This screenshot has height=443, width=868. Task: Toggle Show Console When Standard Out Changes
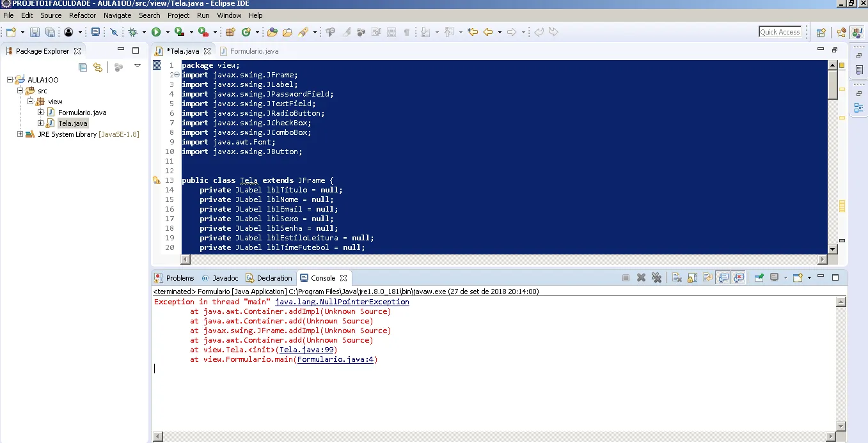[x=723, y=277]
